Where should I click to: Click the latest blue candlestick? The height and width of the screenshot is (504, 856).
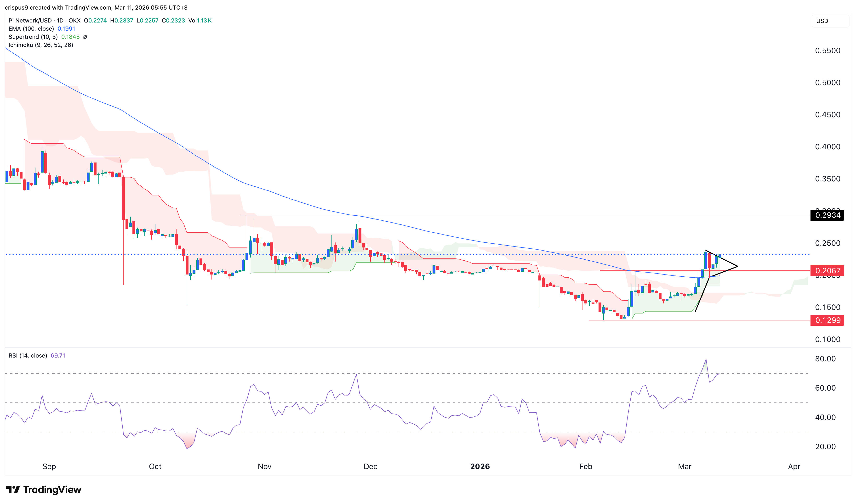click(x=720, y=256)
